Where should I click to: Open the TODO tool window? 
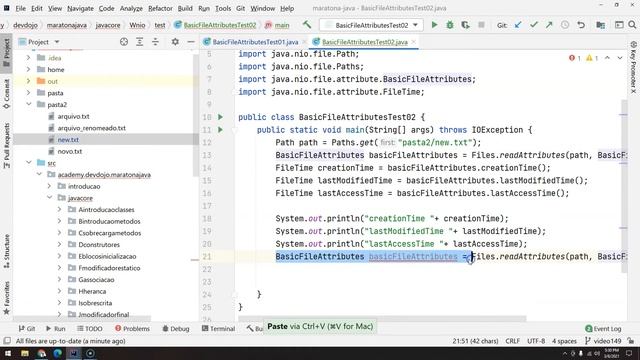pyautogui.click(x=90, y=329)
